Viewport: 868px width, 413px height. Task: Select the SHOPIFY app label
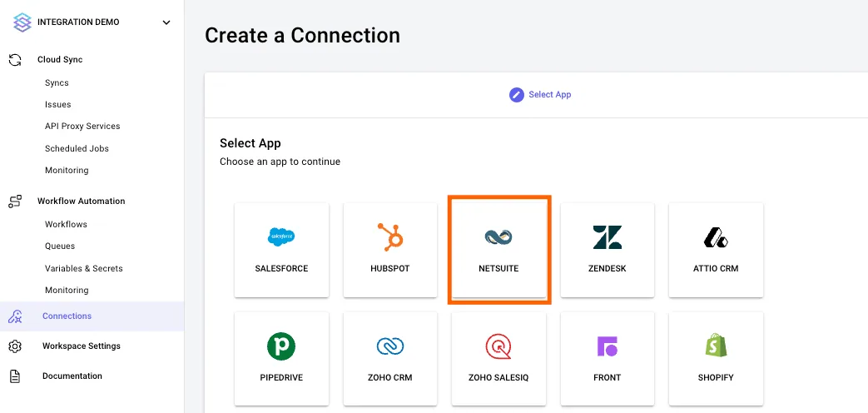716,377
